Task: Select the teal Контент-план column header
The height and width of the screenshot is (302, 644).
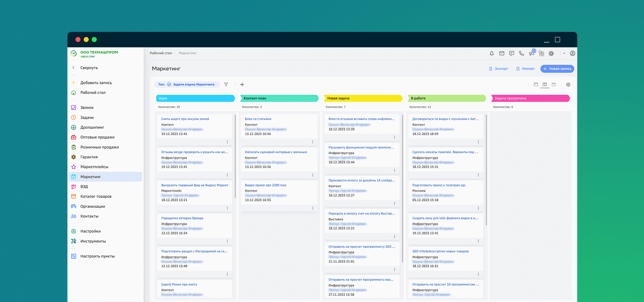Action: [279, 98]
